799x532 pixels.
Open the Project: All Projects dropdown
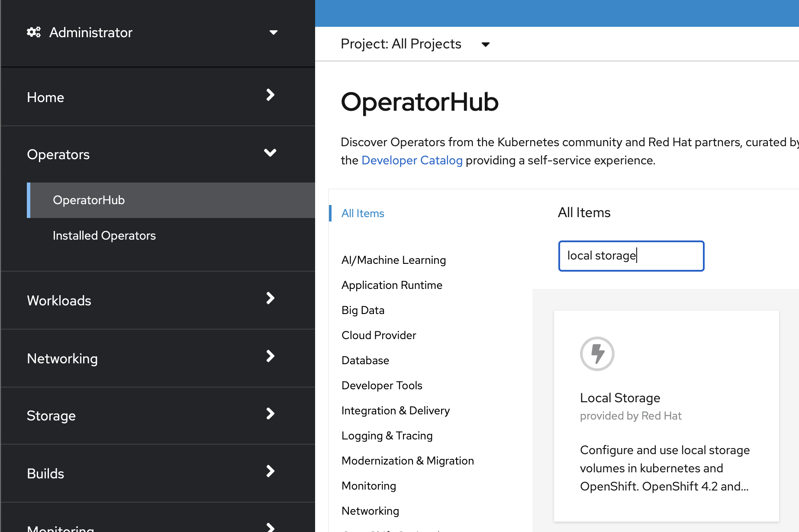[x=415, y=44]
